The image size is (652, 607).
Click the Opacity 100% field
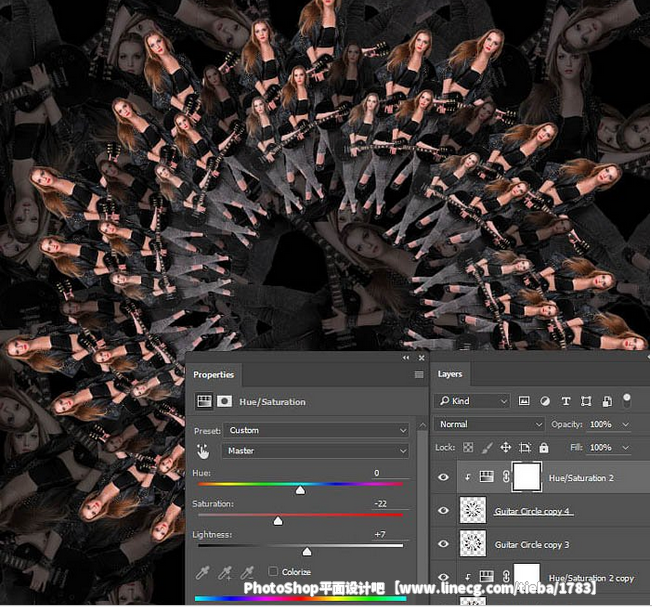(601, 424)
